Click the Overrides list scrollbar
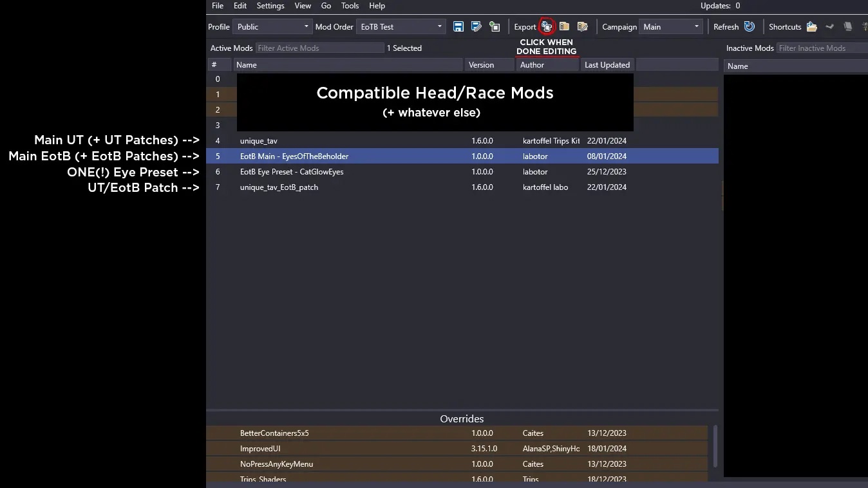 (715, 446)
